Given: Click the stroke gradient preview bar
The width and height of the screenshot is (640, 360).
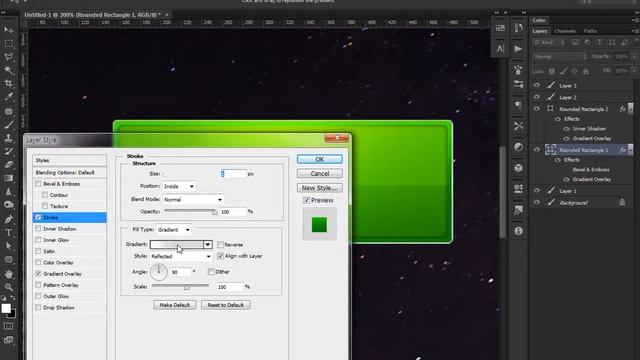Looking at the screenshot, I should (177, 244).
